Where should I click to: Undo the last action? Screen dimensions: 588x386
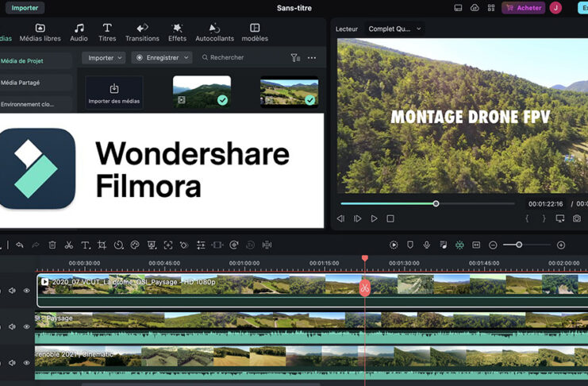click(x=20, y=245)
